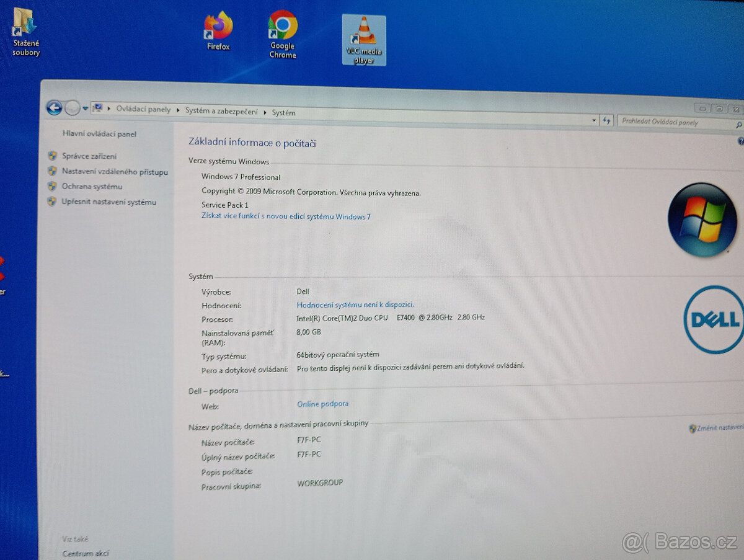Screen dimensions: 744x560
Task: Click the help question mark icon
Action: click(740, 142)
